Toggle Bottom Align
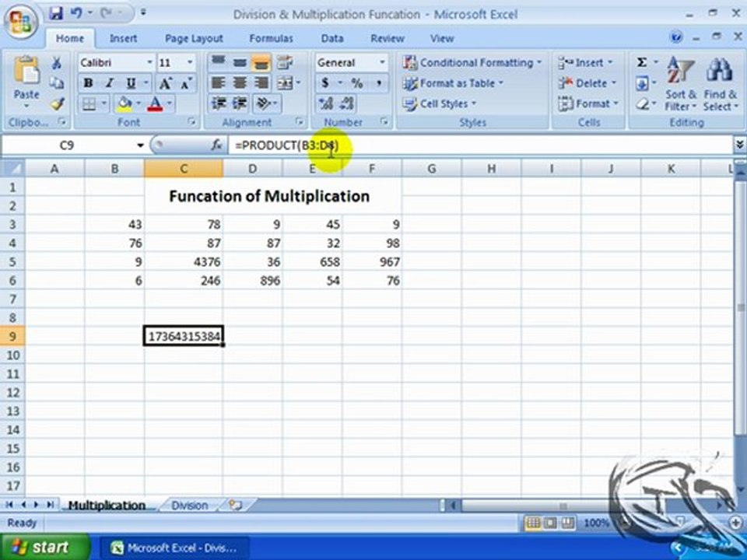 [261, 62]
